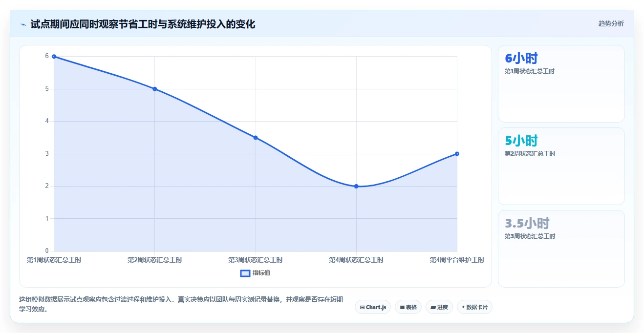Click the x-axis label 第1周状态汇总工时
The height and width of the screenshot is (333, 644).
pos(54,260)
